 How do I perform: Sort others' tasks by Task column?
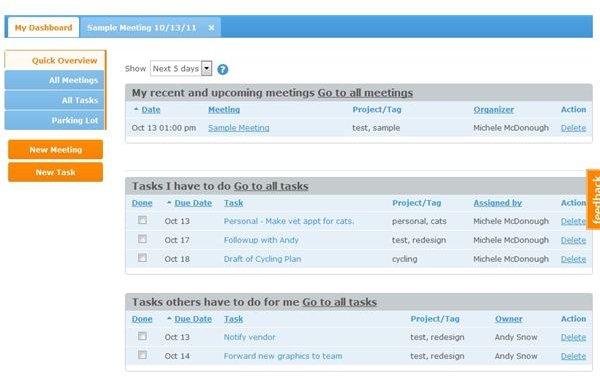click(x=233, y=319)
